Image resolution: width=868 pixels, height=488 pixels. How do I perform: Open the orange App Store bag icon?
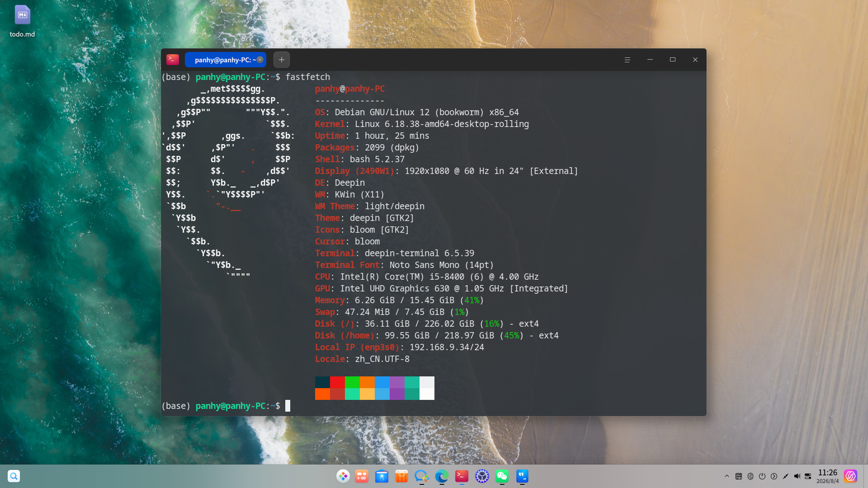pyautogui.click(x=401, y=476)
